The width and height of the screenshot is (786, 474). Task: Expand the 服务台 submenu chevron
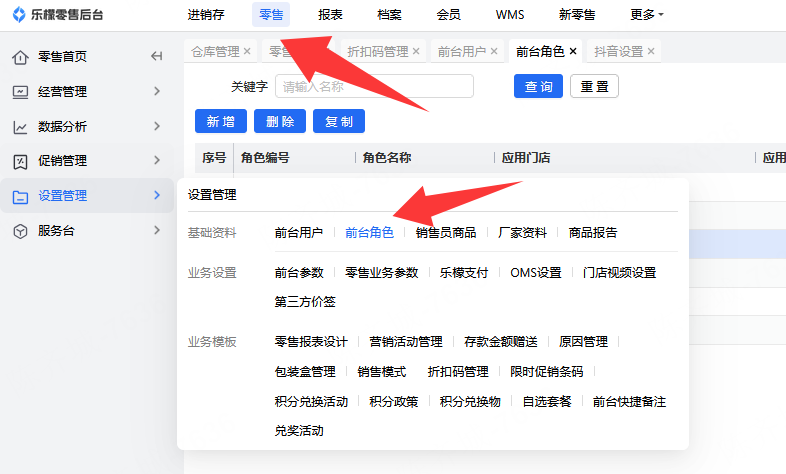(x=157, y=230)
